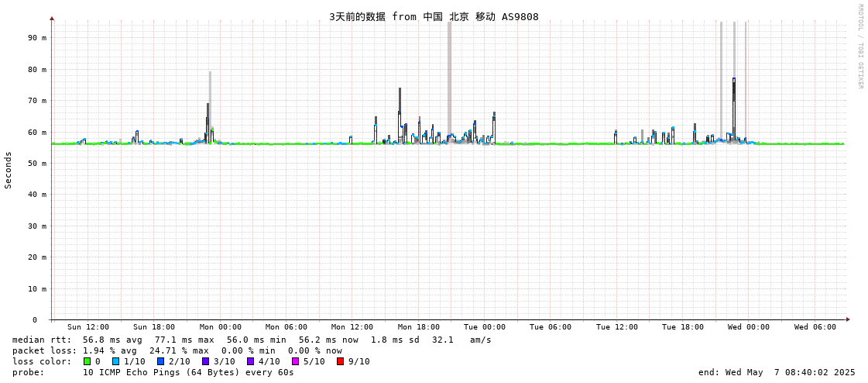Click the '80 m' y-axis value
Viewport: 868px width, 383px height.
tap(38, 69)
